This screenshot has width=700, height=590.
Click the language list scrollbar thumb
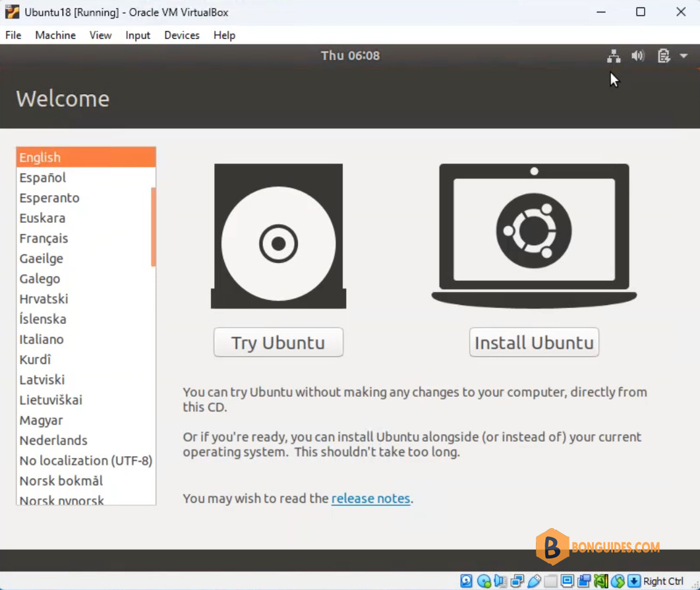(154, 227)
